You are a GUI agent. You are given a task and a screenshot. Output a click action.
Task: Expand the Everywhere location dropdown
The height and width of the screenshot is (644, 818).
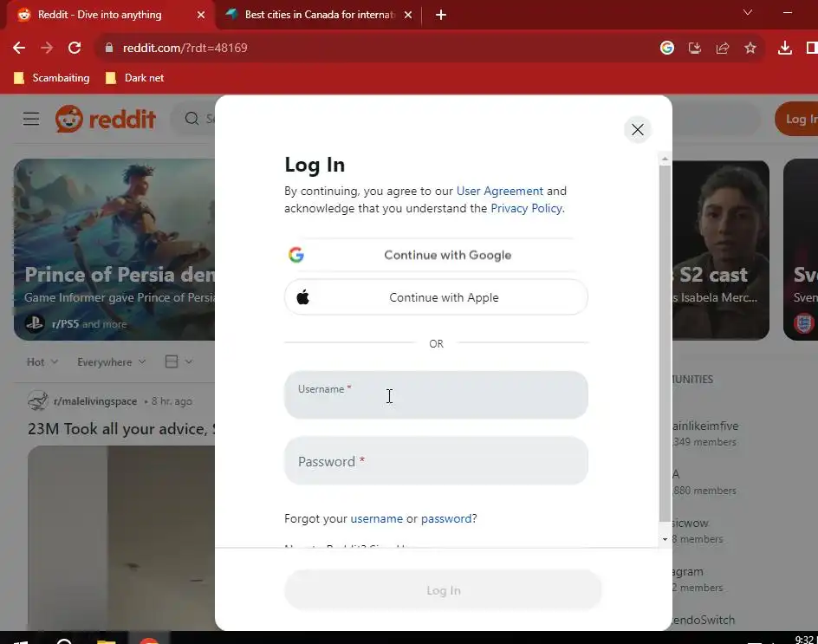(111, 361)
